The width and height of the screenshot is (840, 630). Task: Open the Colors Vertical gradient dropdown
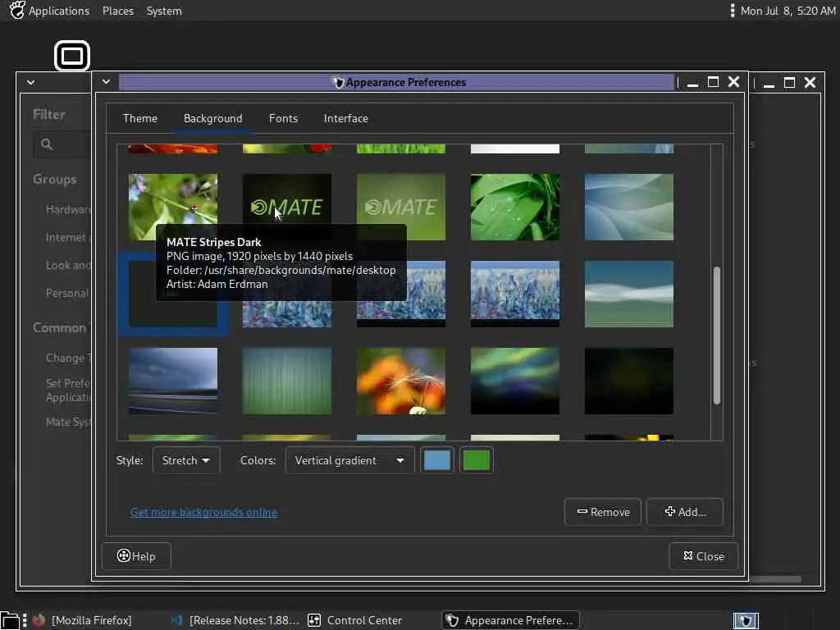pyautogui.click(x=349, y=460)
